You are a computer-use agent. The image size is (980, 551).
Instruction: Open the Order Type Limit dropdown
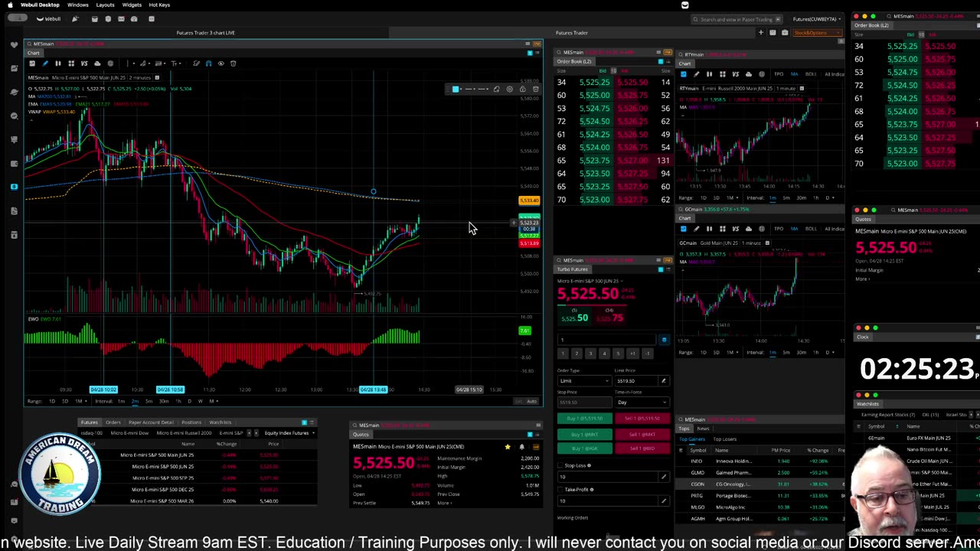coord(583,380)
